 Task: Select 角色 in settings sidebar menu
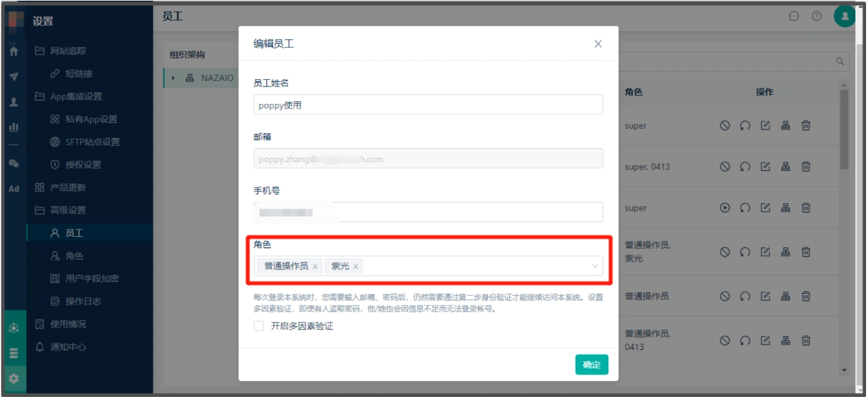coord(74,256)
